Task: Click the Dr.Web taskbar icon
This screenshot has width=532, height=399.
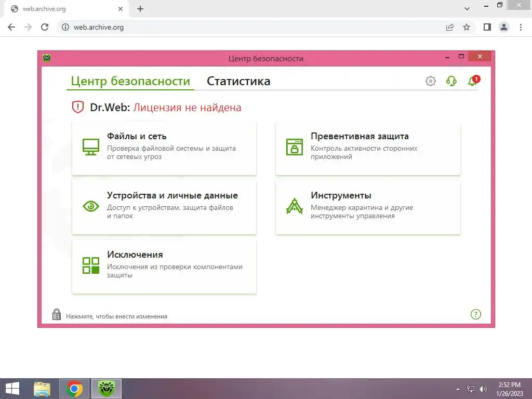Action: pos(107,389)
